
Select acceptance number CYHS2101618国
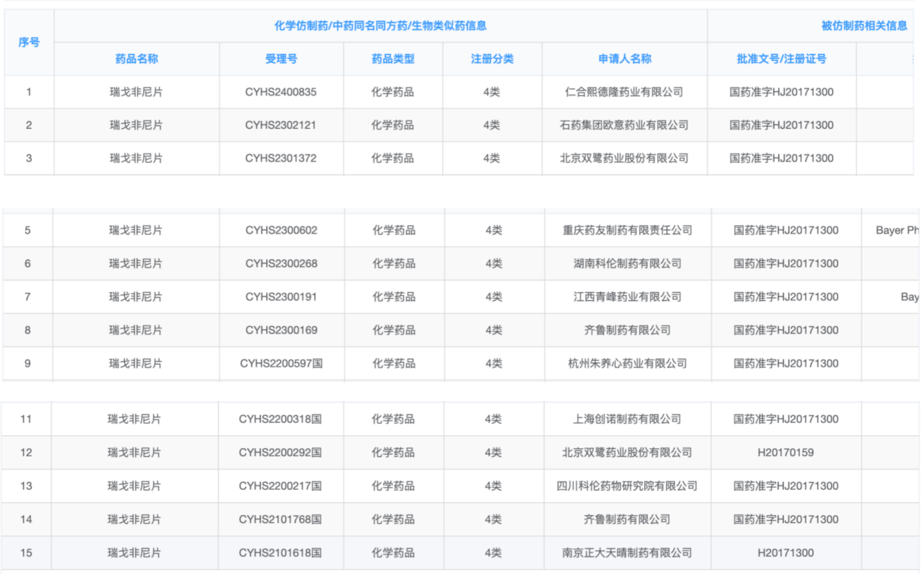280,553
